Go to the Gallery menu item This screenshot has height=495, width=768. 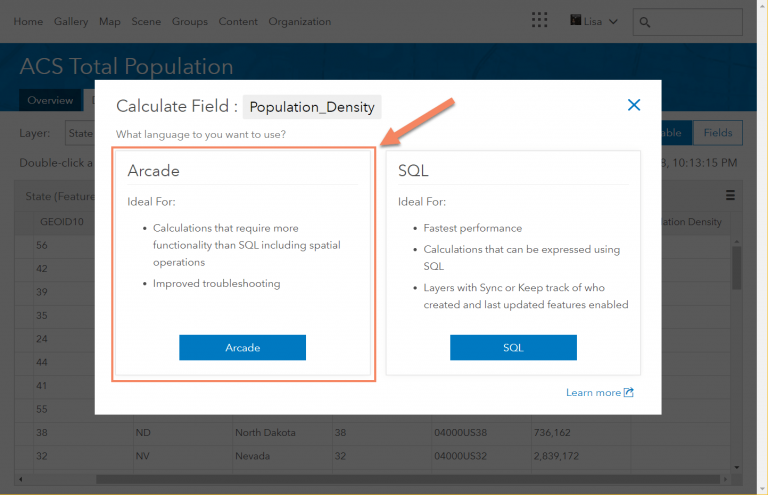tap(71, 21)
